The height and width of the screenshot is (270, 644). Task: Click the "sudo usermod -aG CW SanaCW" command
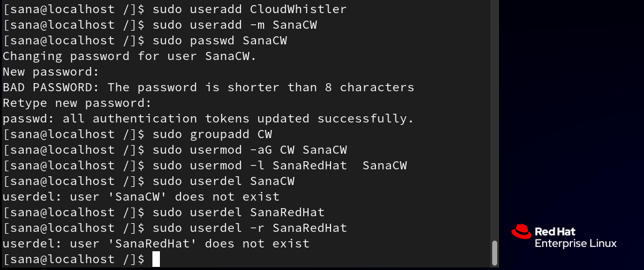pyautogui.click(x=250, y=149)
